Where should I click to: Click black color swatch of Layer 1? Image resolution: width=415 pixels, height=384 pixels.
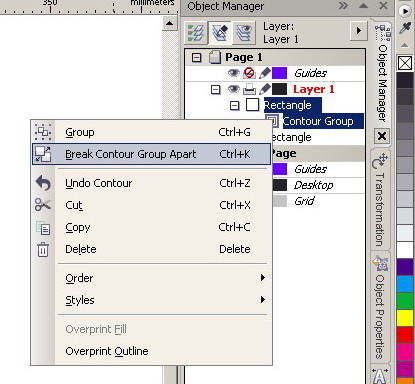[x=279, y=89]
